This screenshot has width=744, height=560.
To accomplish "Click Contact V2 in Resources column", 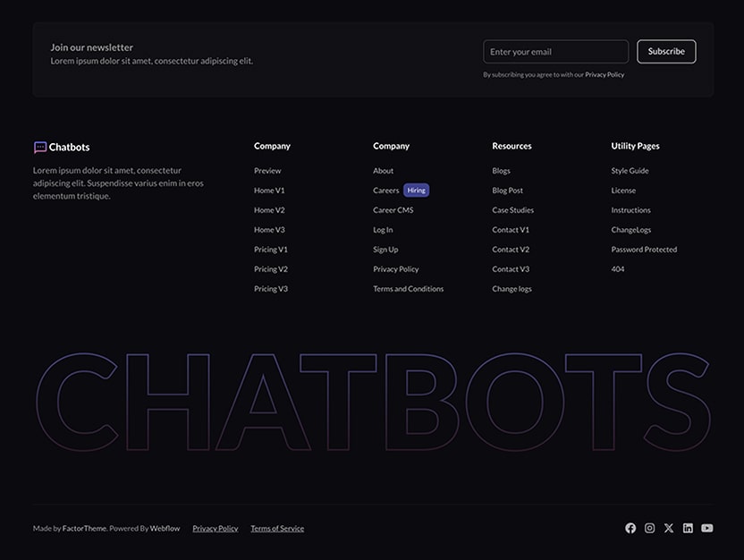I will click(x=510, y=249).
